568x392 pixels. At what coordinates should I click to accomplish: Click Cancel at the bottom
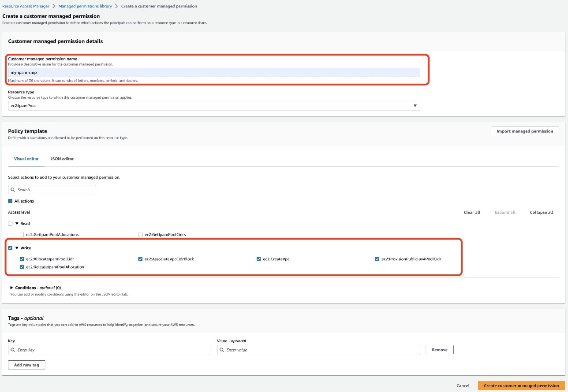pos(463,386)
